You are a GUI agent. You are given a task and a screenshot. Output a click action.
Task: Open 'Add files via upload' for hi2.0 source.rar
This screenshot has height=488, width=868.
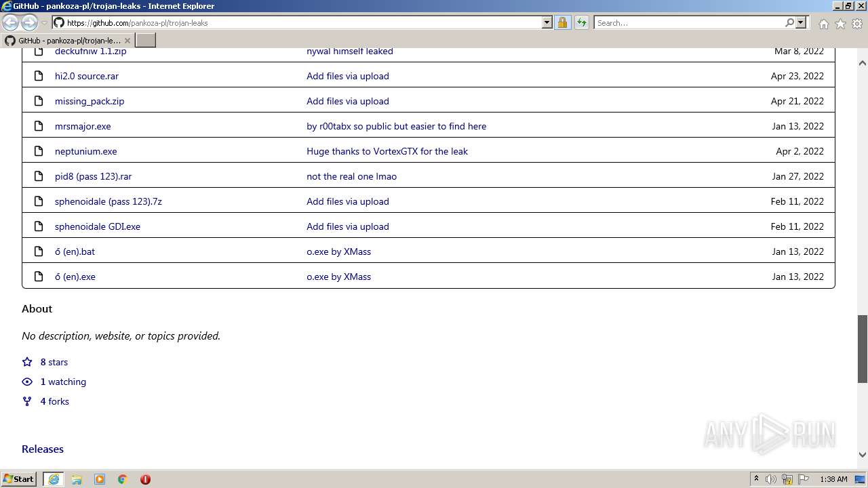[348, 76]
